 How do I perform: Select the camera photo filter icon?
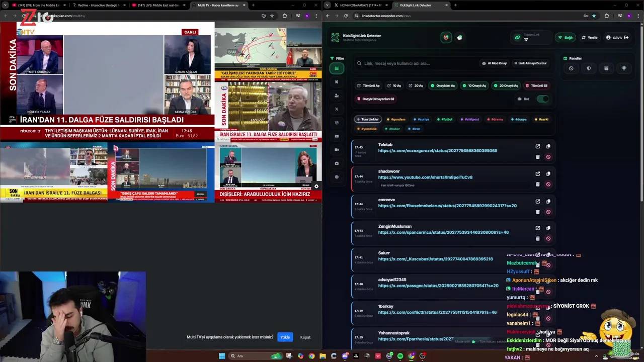coord(337,163)
